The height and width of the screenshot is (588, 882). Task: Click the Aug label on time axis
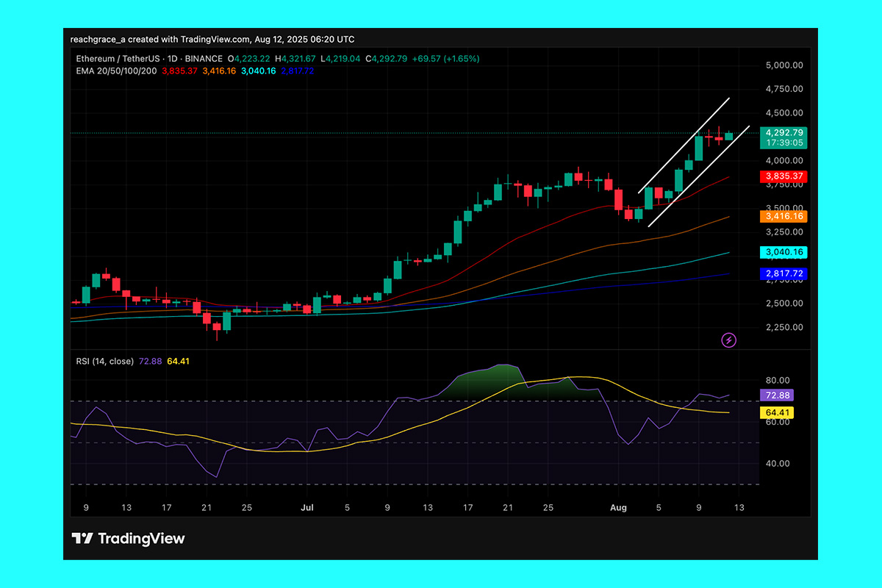click(618, 508)
